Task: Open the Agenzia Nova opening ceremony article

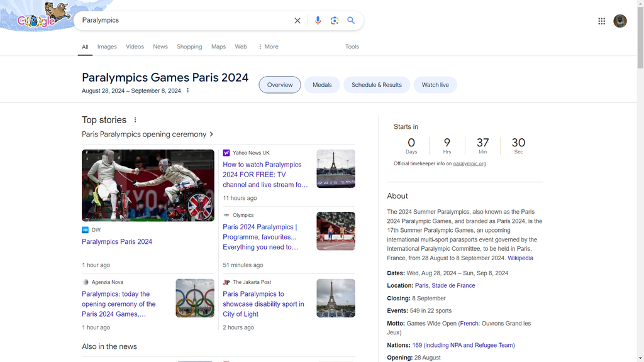Action: coord(119,304)
